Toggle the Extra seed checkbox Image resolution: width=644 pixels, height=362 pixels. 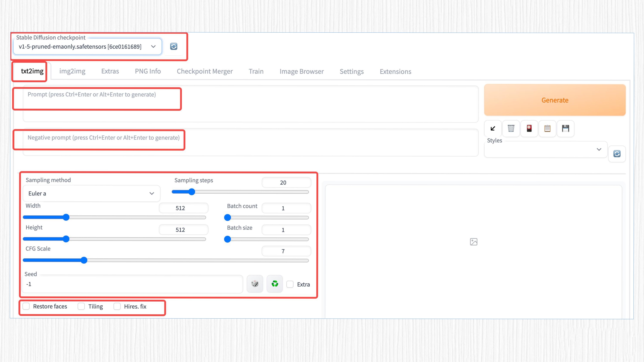290,284
